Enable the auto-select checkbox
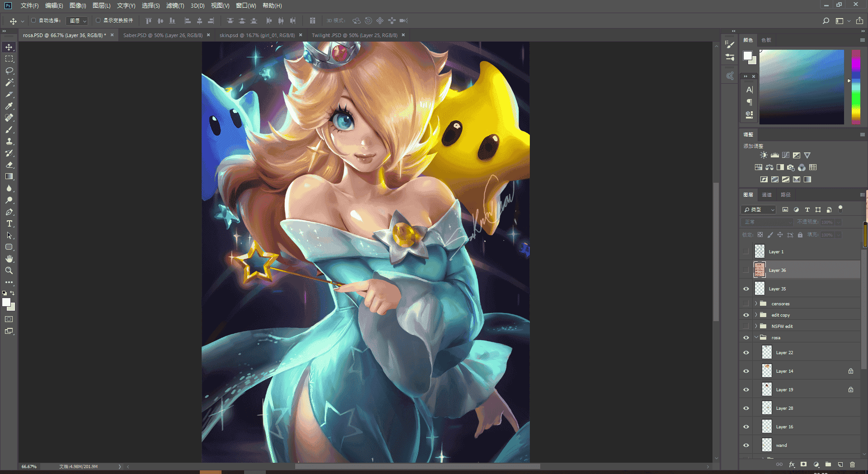868x474 pixels. [33, 20]
